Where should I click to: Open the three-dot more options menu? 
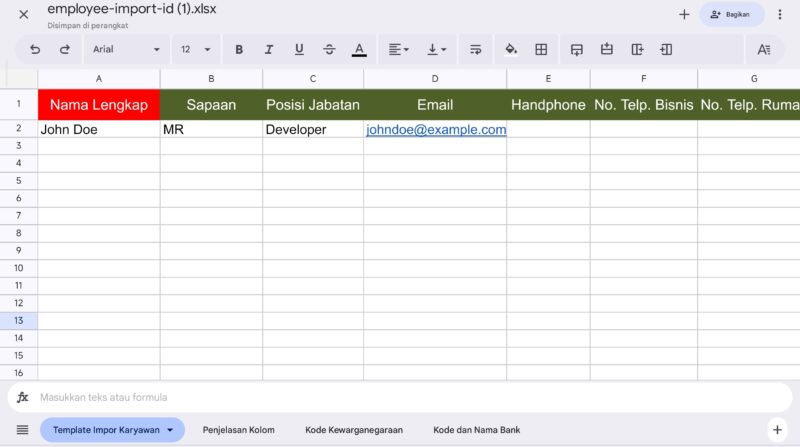pos(780,15)
